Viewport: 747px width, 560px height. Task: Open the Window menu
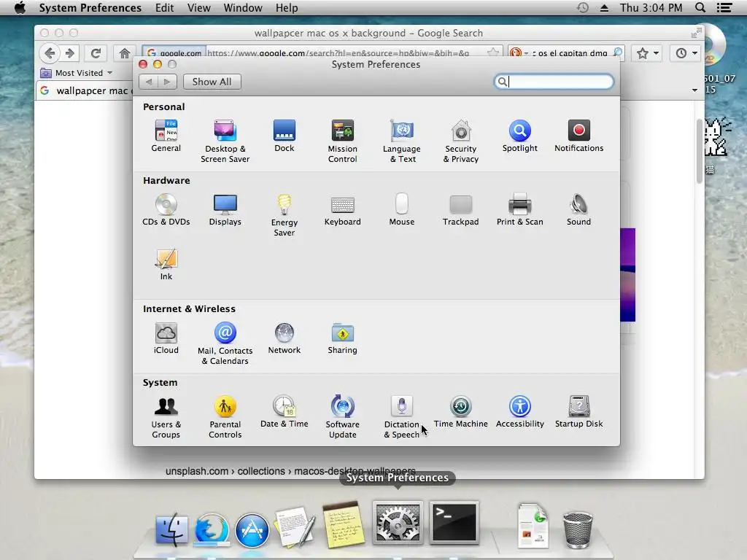(x=243, y=7)
